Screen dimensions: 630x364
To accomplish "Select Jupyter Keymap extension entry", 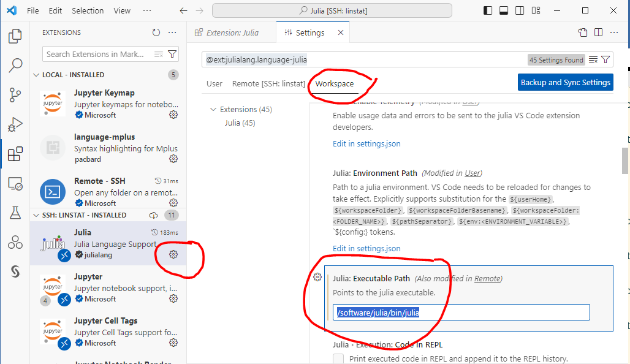I will point(108,104).
